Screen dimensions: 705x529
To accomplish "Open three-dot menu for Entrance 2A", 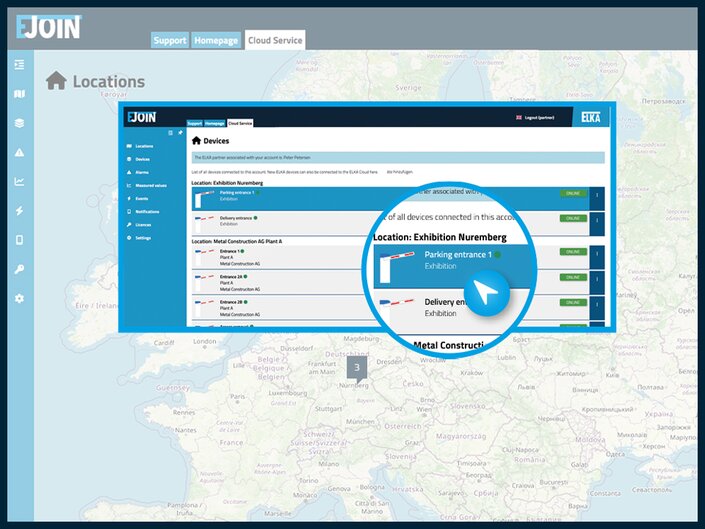I will (597, 282).
